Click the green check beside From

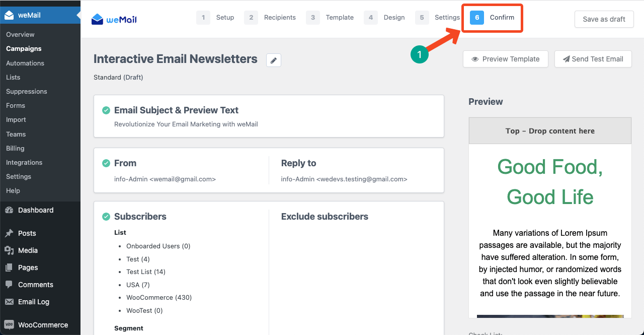click(106, 163)
